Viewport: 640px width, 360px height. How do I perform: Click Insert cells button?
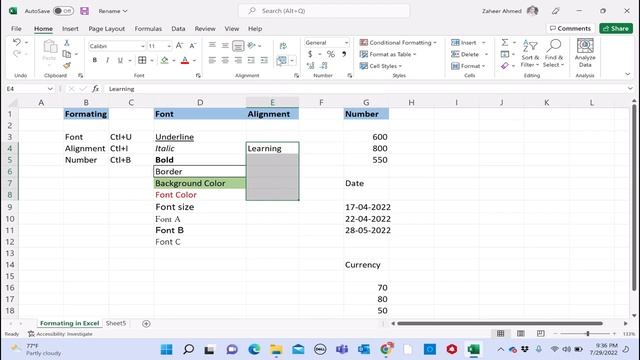point(464,42)
